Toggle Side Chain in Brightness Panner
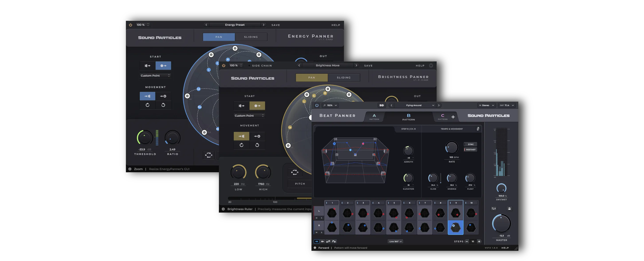Image resolution: width=644 pixels, height=261 pixels. (x=260, y=66)
